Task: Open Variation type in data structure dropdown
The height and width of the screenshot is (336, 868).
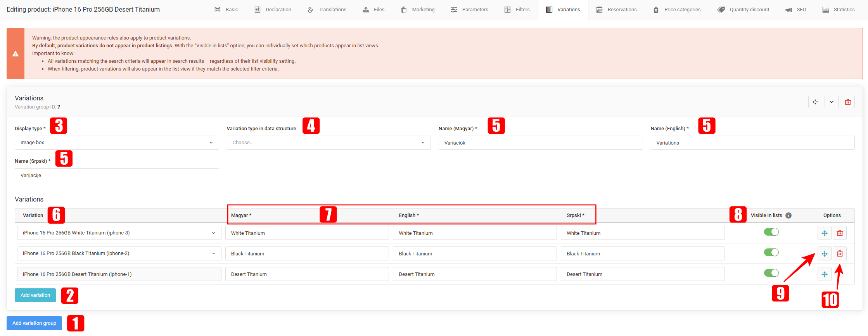Action: coord(329,143)
